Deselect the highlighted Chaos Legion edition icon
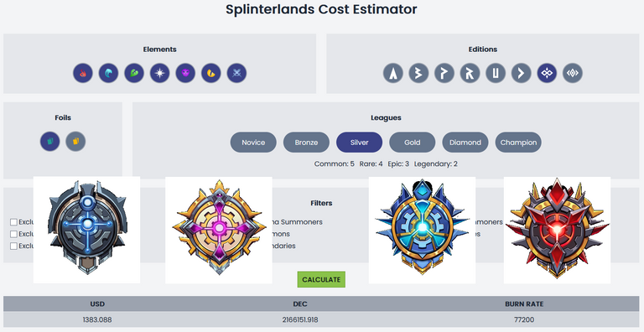This screenshot has width=644, height=332. pyautogui.click(x=547, y=73)
